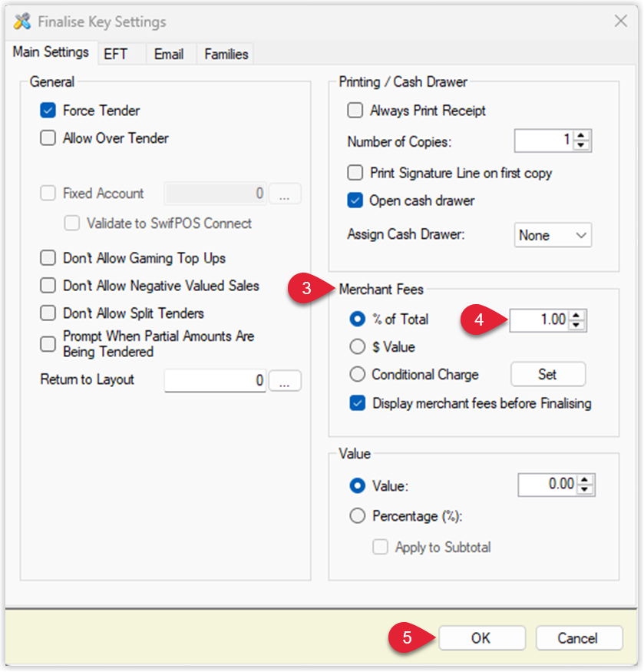Uncheck the Force Tender checkbox
Screen dimensions: 644x672
48,110
